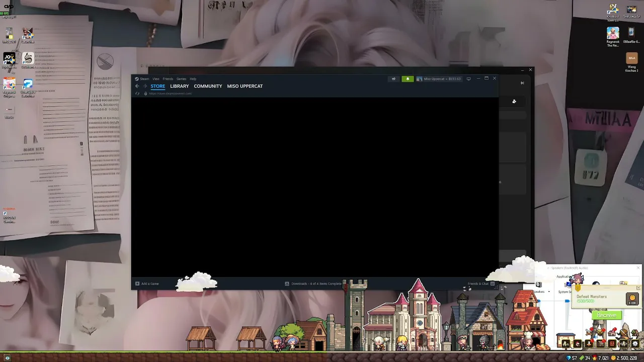
Task: Expand the Miso Uppercat account dropdown
Action: [439, 78]
